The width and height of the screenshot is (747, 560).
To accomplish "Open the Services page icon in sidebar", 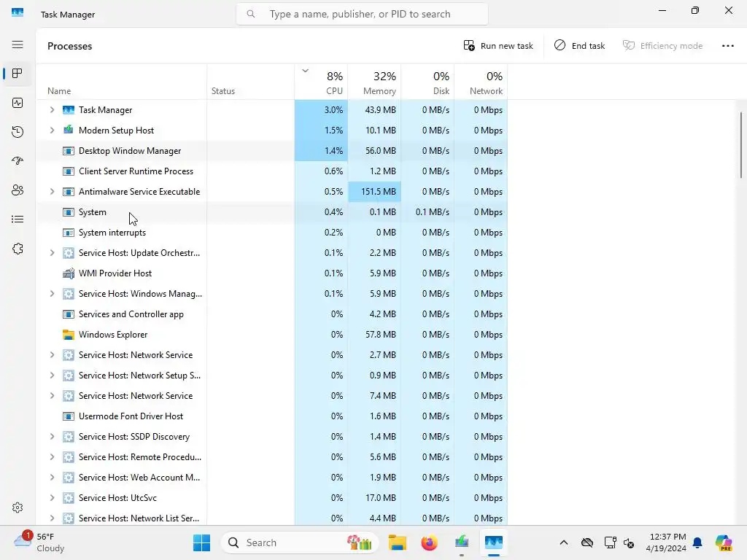I will pos(18,249).
